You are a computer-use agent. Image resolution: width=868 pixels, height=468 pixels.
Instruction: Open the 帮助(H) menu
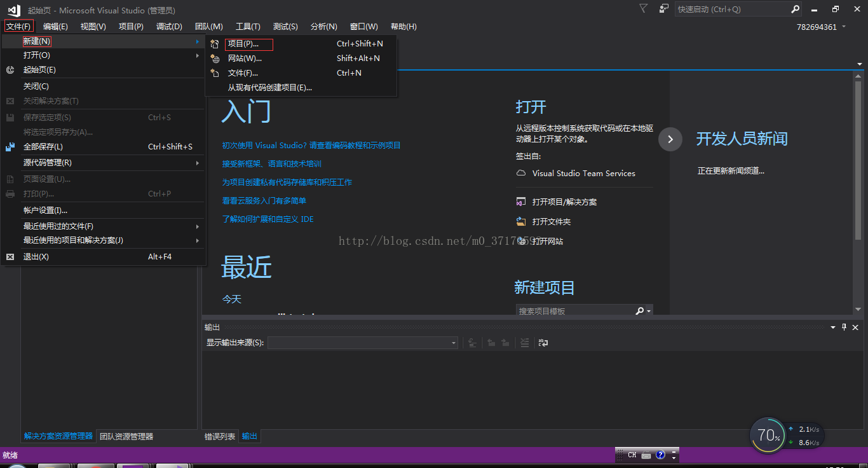tap(403, 27)
